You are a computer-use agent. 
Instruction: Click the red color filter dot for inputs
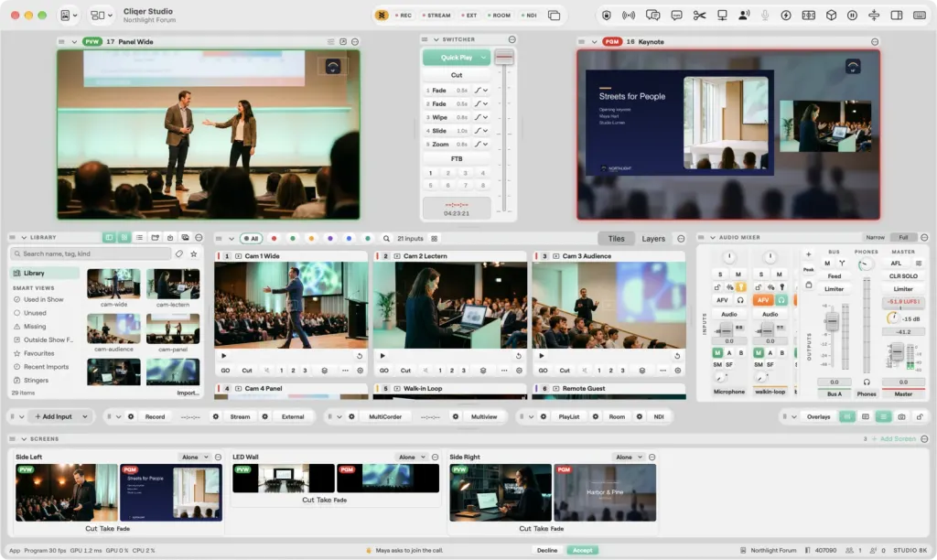pyautogui.click(x=274, y=239)
